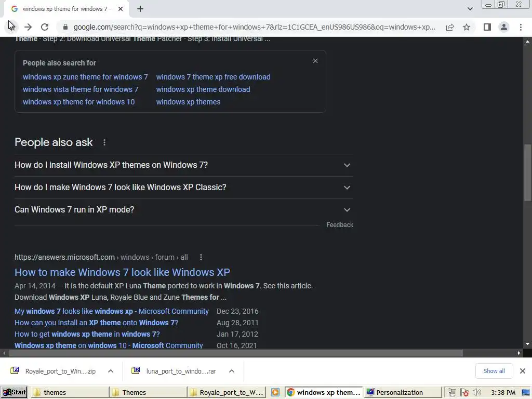Switch to lowercase themes folder in taskbar
Screen dimensions: 532x399
click(70, 393)
